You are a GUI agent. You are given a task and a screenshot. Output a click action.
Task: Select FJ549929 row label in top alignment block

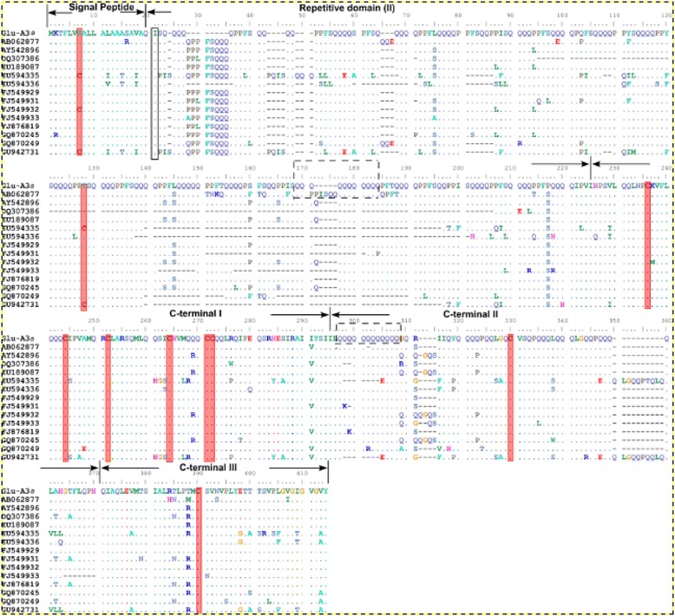coord(19,92)
